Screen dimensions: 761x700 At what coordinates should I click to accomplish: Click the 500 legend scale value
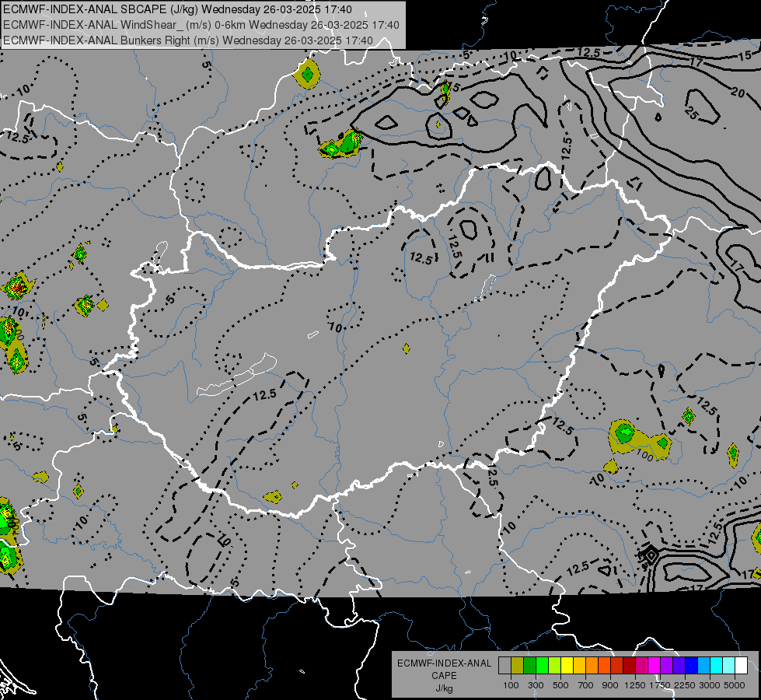(x=560, y=685)
